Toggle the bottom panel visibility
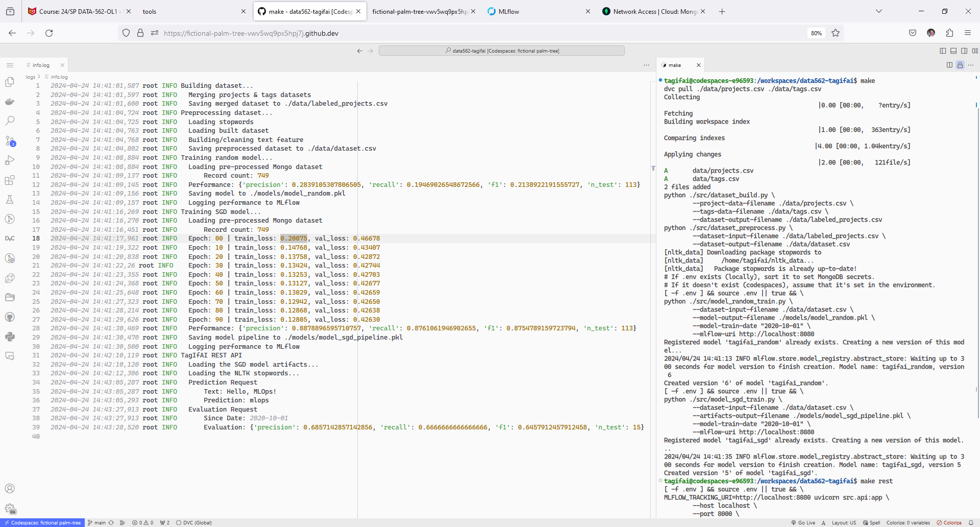 [953, 51]
